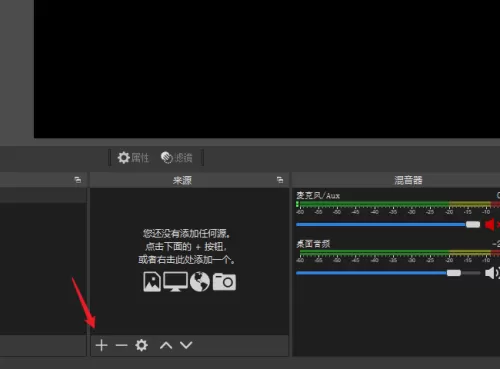
Task: Move source down with the down arrow
Action: tap(186, 345)
